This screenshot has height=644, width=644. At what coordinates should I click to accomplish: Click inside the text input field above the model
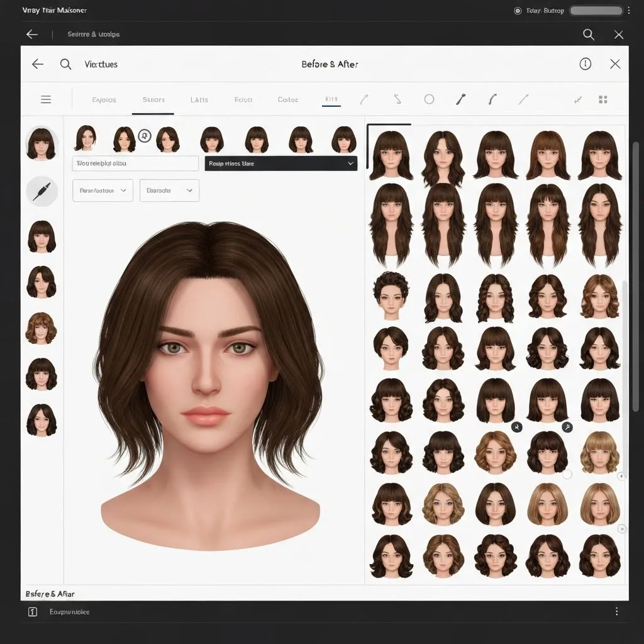[135, 164]
